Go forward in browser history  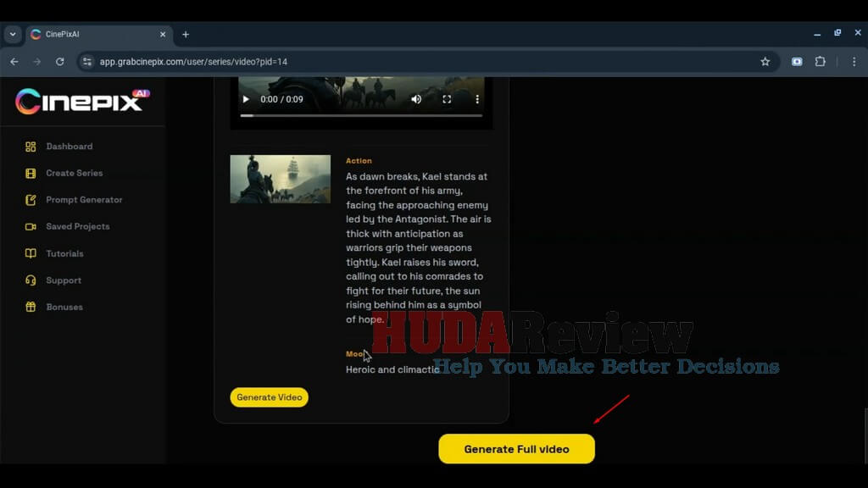pyautogui.click(x=37, y=62)
